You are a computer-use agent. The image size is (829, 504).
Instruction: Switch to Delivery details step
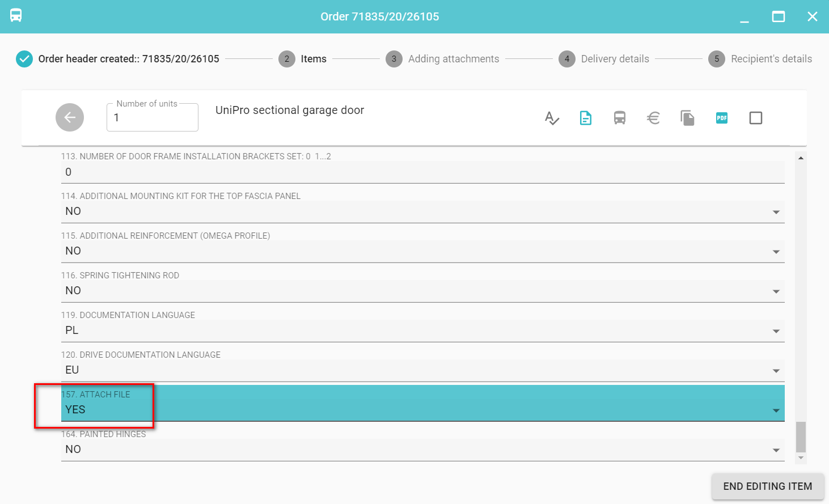604,59
